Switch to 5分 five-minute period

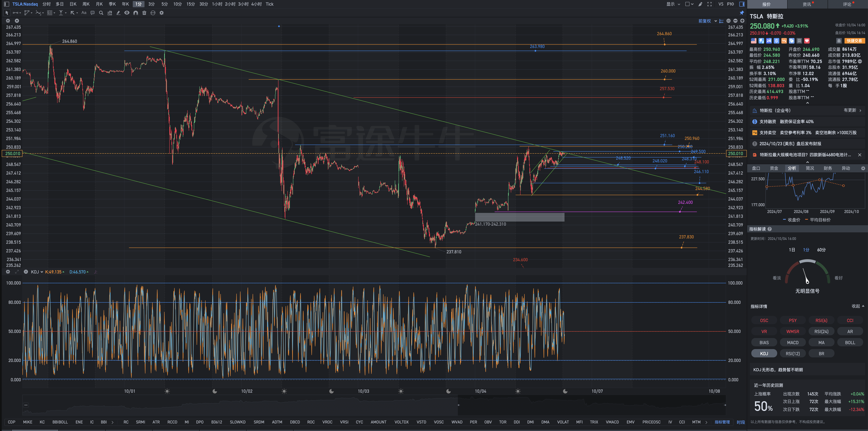tap(165, 4)
